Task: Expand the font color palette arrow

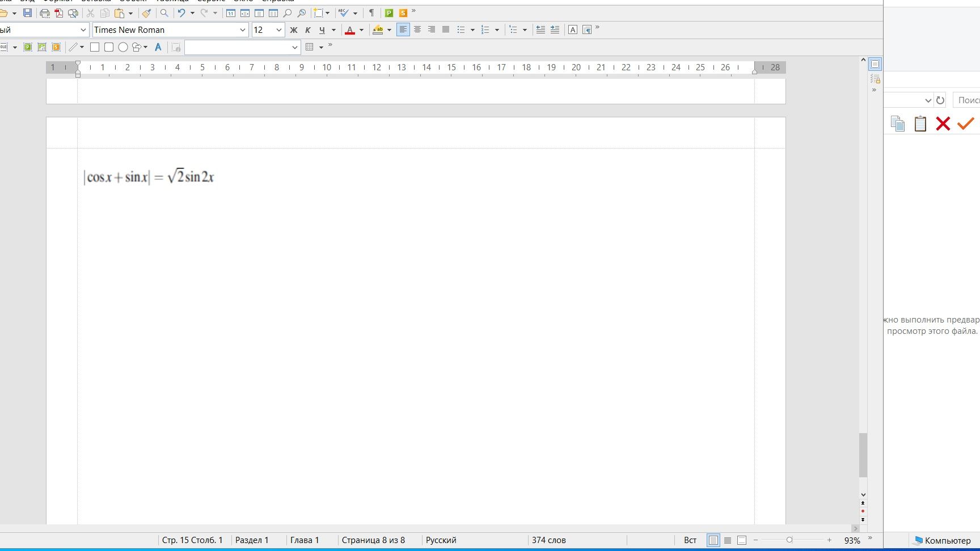Action: (361, 30)
